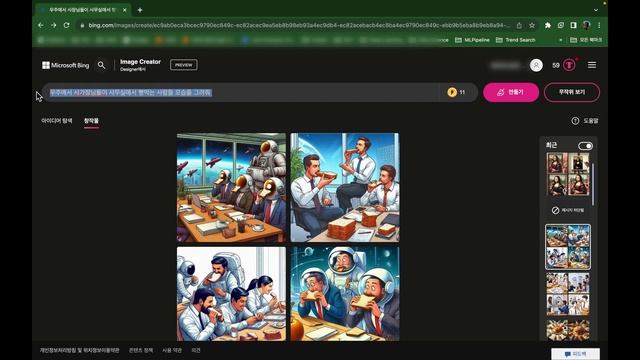
Task: Bookmark page with star icon
Action: [532, 25]
